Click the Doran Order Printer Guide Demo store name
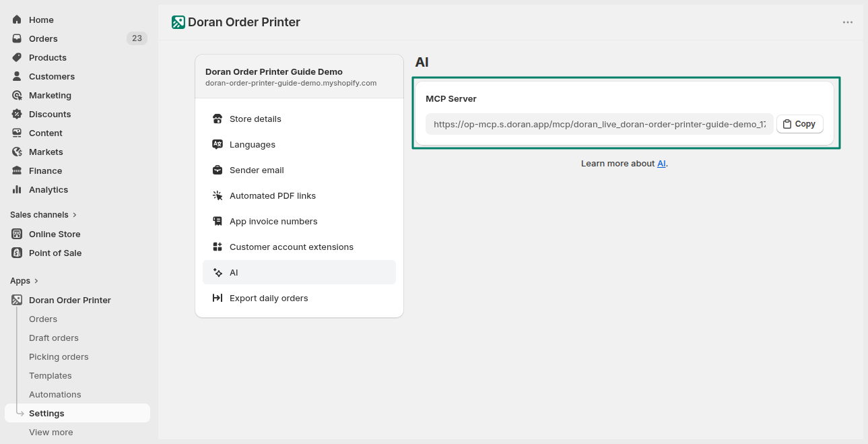 (x=274, y=71)
